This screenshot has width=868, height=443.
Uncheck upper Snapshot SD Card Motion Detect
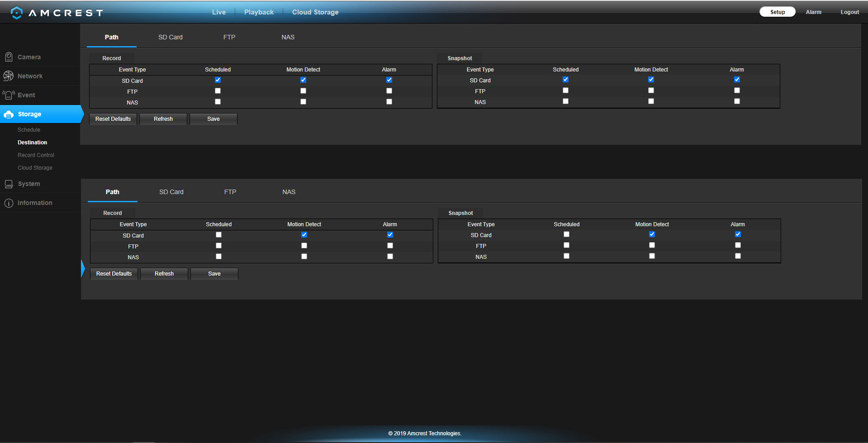pyautogui.click(x=651, y=80)
